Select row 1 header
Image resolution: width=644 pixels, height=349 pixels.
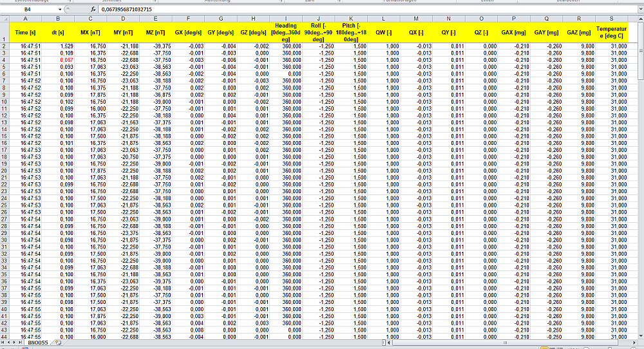click(x=5, y=32)
